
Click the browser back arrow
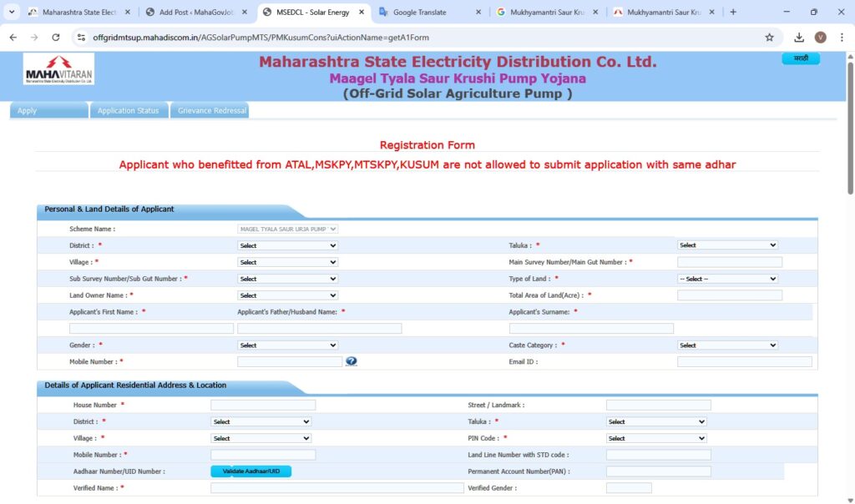(x=13, y=38)
